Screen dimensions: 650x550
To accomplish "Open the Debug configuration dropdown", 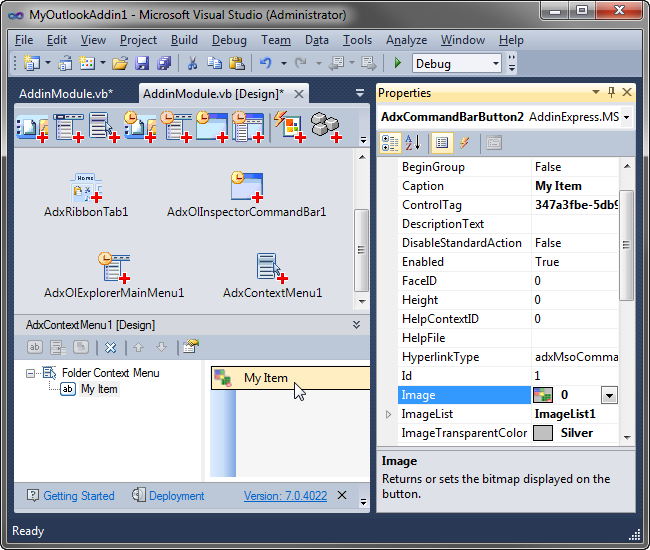I will (x=496, y=63).
